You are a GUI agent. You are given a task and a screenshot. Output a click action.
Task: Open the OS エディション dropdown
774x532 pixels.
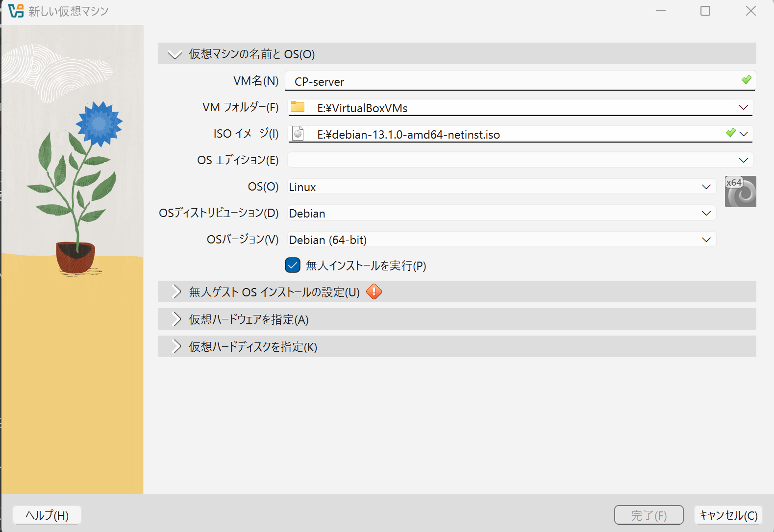[520, 160]
